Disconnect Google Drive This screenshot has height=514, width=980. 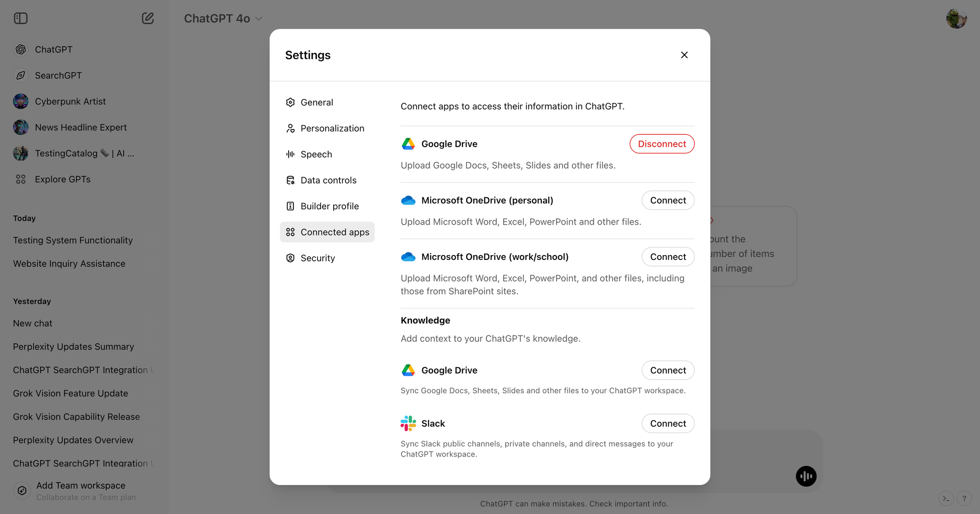[x=662, y=144]
